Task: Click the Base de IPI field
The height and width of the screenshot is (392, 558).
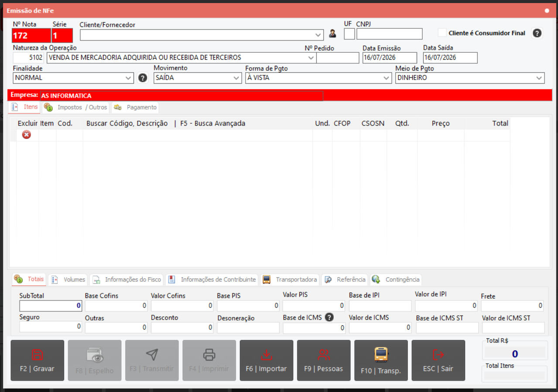Action: [380, 306]
